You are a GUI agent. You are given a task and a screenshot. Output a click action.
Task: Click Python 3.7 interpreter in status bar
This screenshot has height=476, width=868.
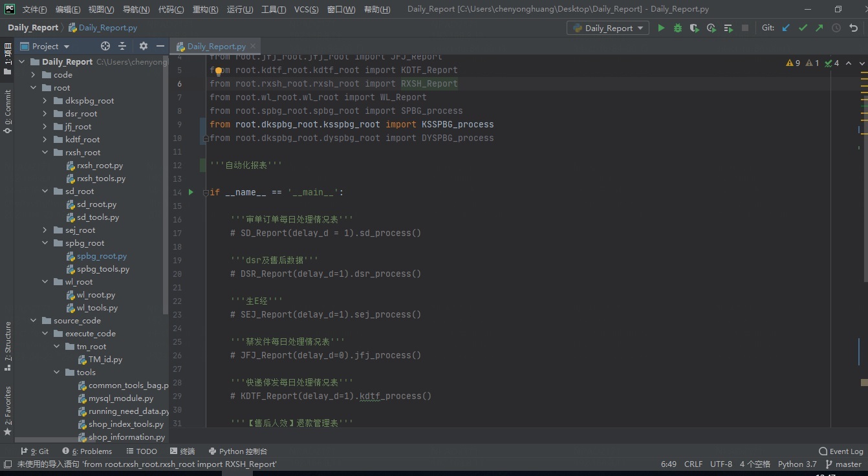(x=797, y=464)
